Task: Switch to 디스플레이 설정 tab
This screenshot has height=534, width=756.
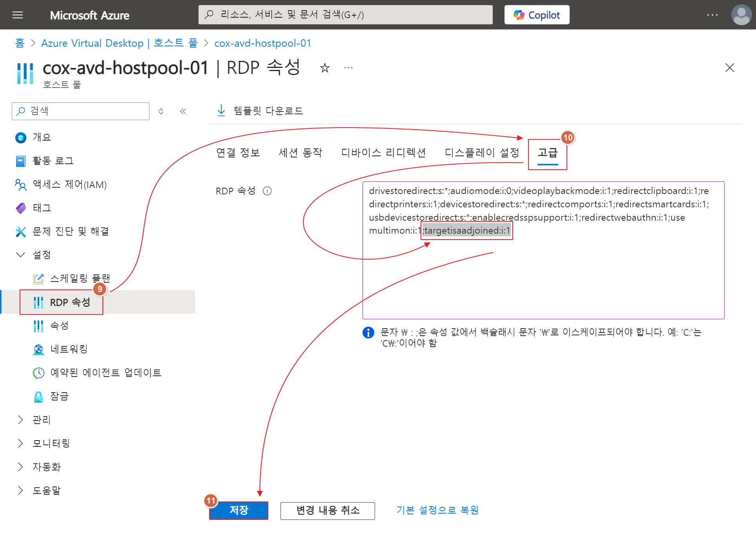Action: [482, 152]
